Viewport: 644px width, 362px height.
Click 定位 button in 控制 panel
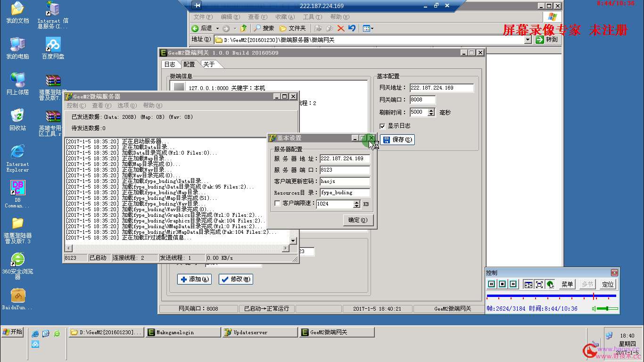pyautogui.click(x=608, y=284)
